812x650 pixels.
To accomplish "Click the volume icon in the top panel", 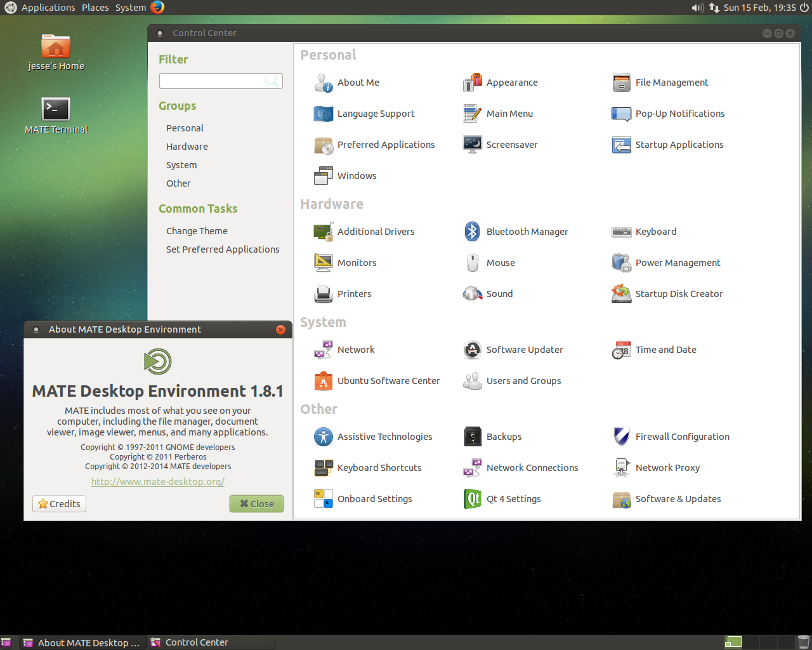I will tap(698, 8).
